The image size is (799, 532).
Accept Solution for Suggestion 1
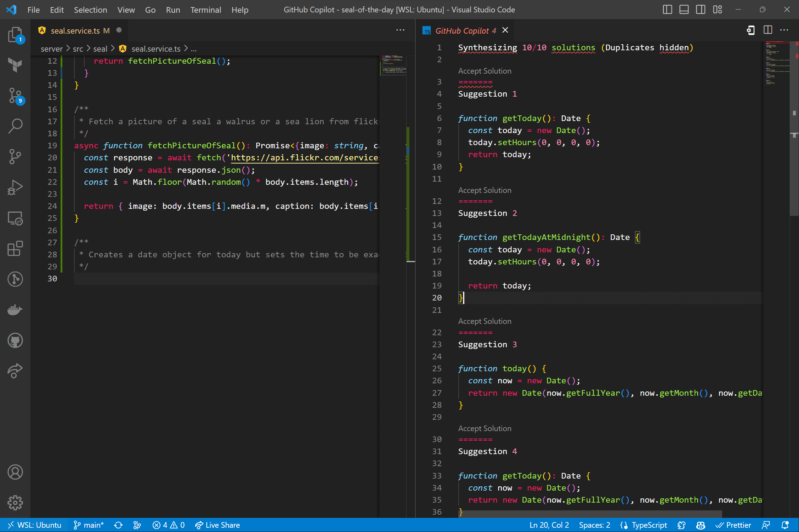tap(484, 71)
